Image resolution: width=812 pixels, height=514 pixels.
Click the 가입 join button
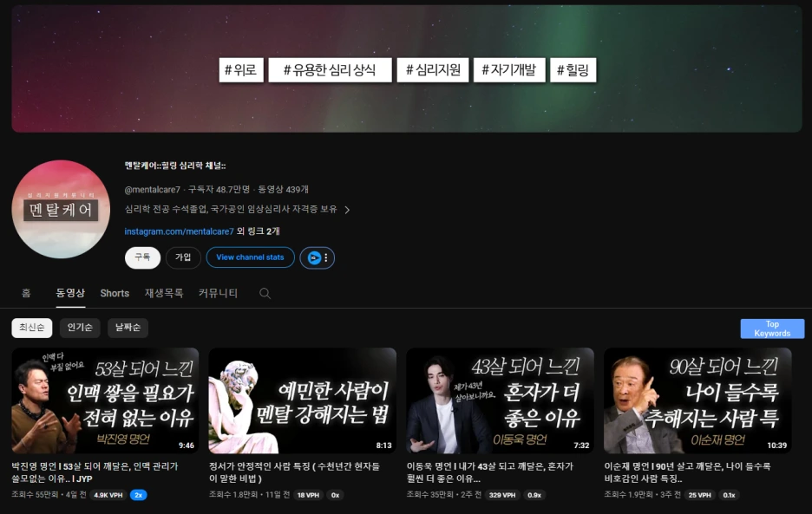[x=183, y=257]
